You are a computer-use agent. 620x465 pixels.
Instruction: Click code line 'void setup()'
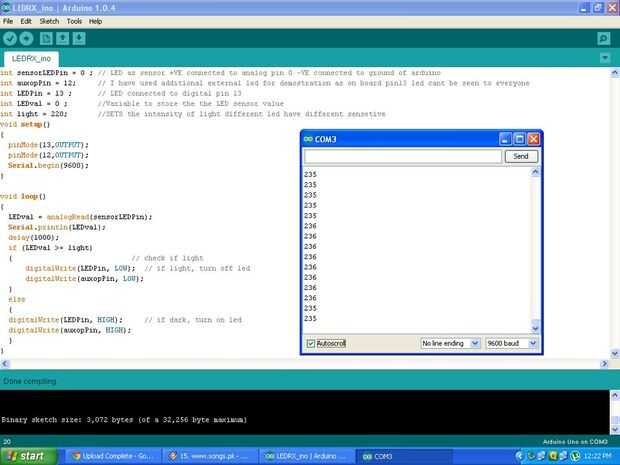[25, 124]
